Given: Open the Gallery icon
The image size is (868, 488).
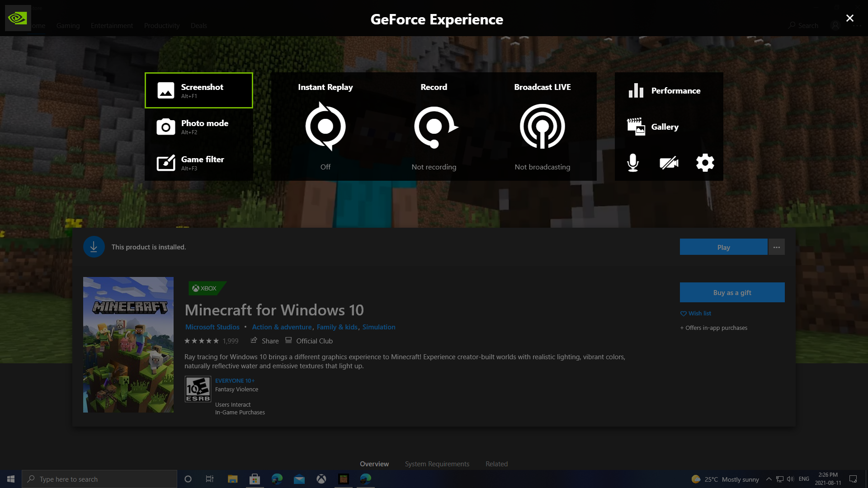Looking at the screenshot, I should pyautogui.click(x=636, y=127).
